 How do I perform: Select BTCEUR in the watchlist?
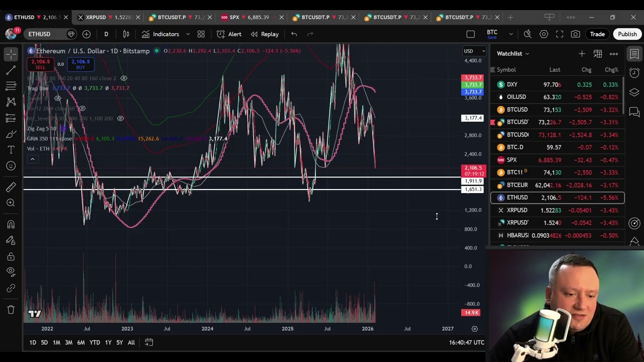[x=557, y=185]
